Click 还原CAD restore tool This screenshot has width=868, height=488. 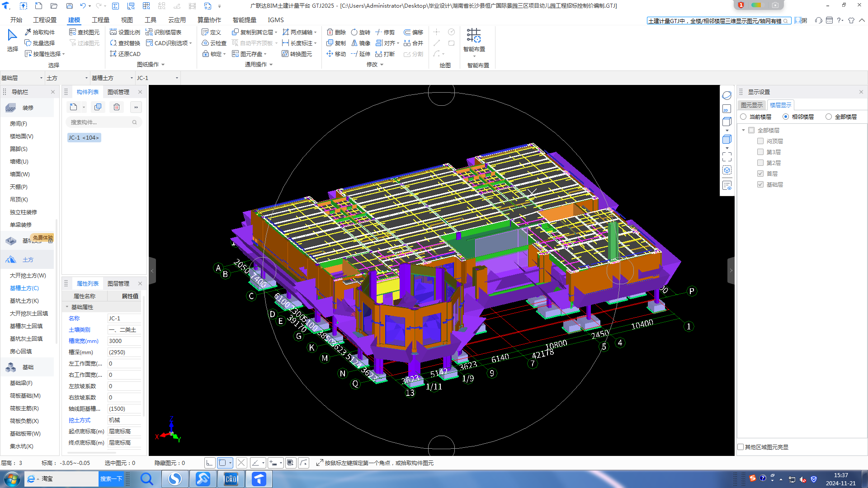(125, 54)
